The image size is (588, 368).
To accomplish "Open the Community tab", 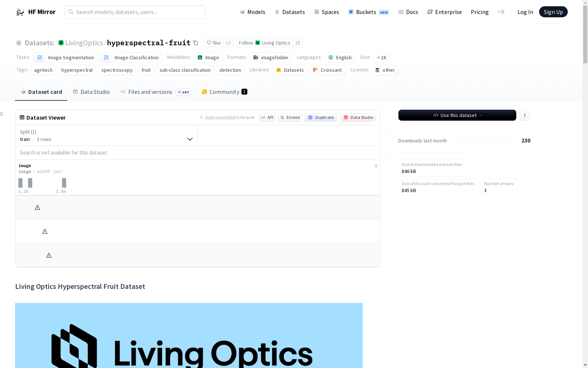I will [x=224, y=92].
